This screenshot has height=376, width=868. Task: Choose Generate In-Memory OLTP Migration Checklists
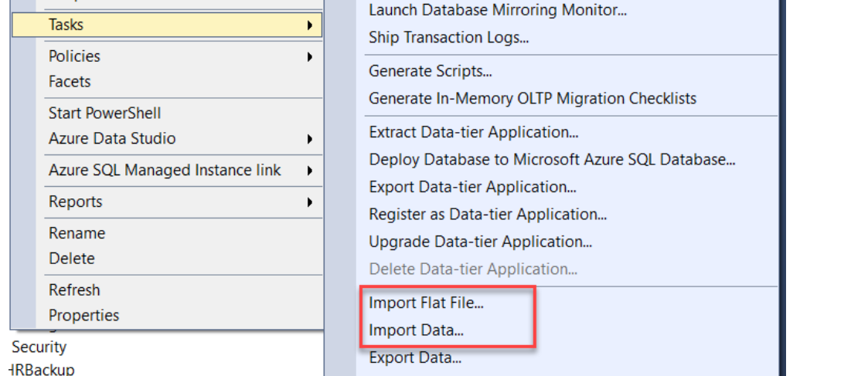(x=533, y=99)
